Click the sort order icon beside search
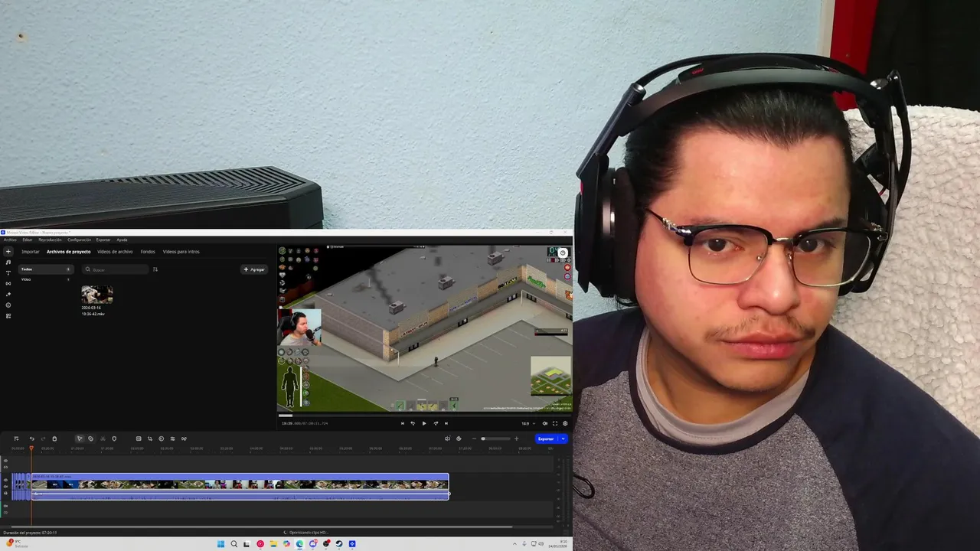This screenshot has width=980, height=551. 155,269
